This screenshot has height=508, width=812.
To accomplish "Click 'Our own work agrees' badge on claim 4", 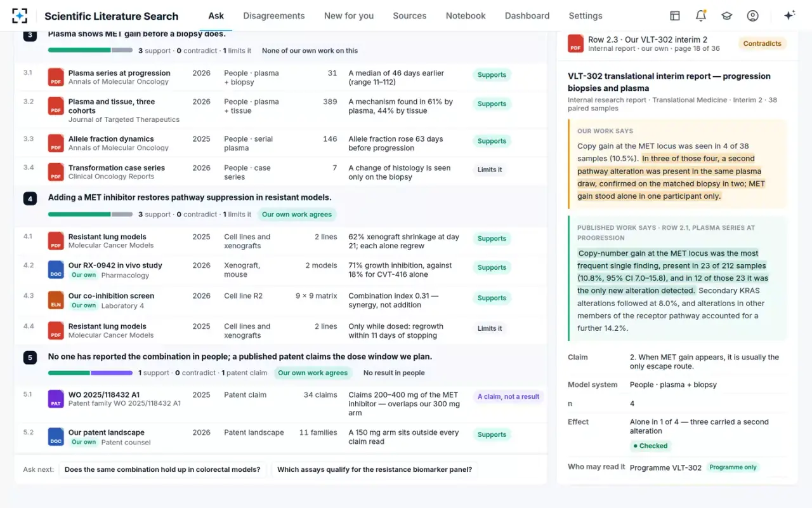I will click(x=297, y=215).
